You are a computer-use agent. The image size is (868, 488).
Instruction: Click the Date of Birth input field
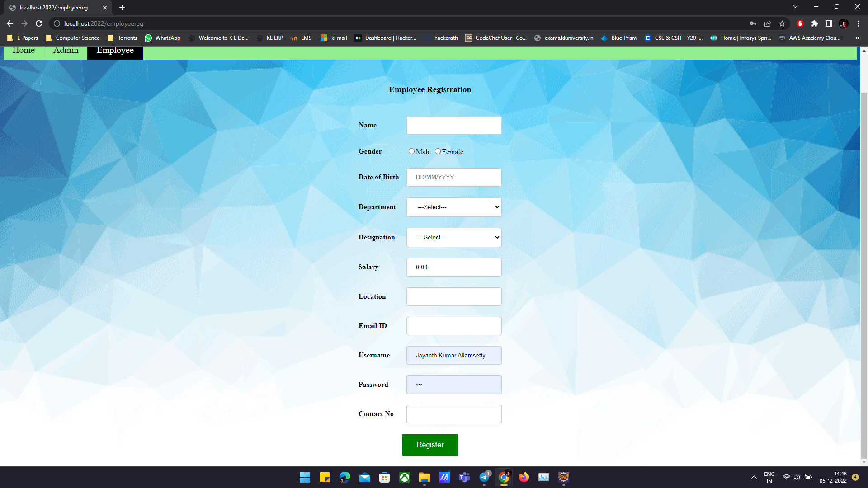[x=454, y=177]
